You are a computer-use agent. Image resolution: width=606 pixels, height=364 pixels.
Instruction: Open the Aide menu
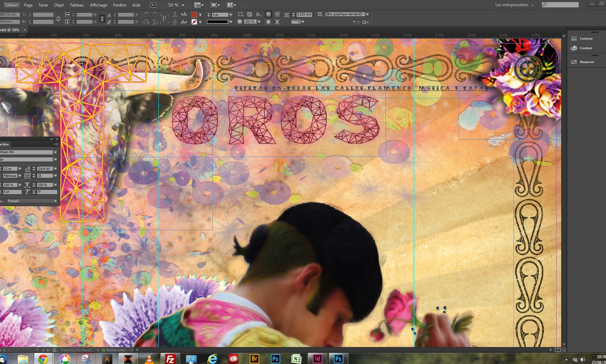coord(136,5)
